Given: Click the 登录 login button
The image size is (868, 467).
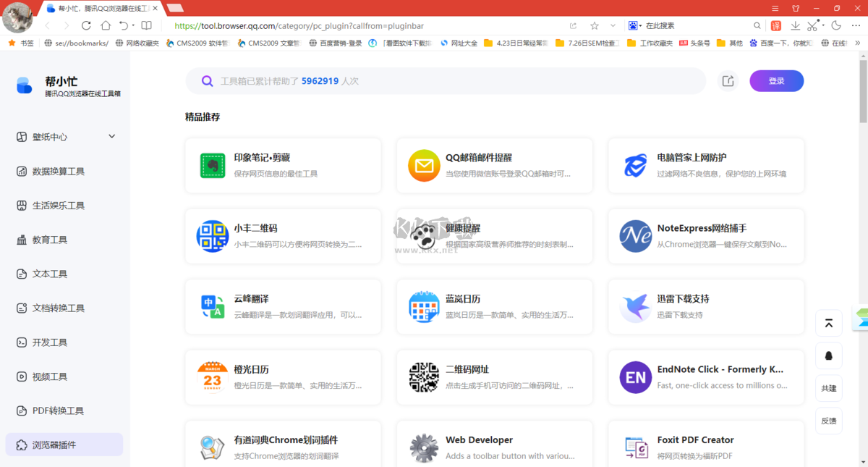Looking at the screenshot, I should (x=776, y=80).
